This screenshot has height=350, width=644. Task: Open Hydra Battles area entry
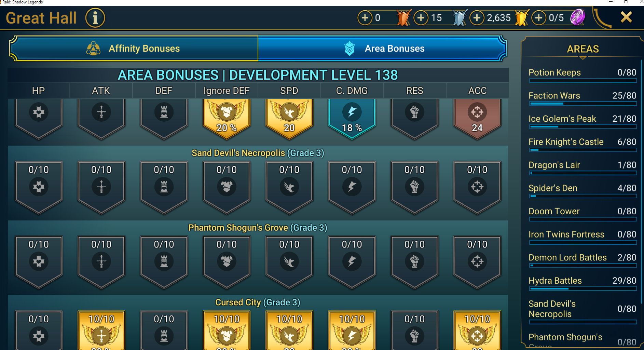(583, 283)
